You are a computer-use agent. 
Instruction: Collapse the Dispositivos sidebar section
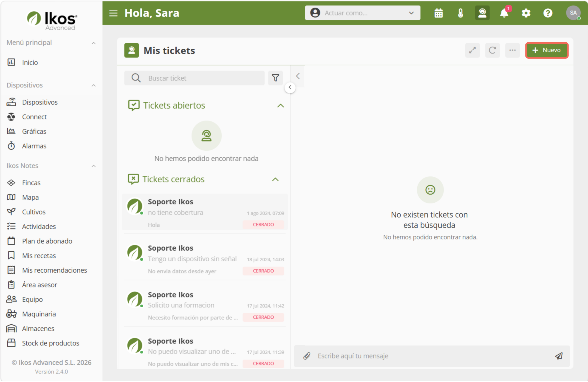[94, 85]
